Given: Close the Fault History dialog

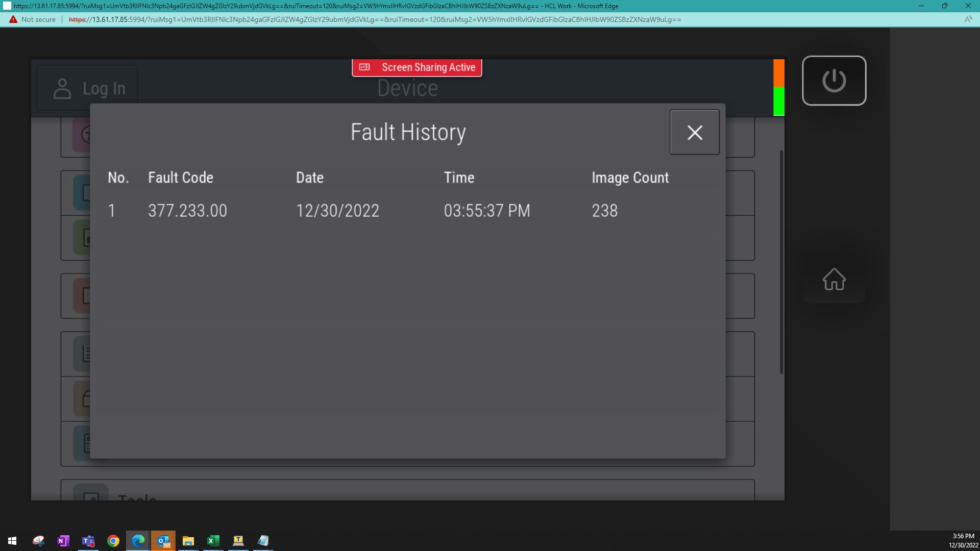Looking at the screenshot, I should click(694, 132).
